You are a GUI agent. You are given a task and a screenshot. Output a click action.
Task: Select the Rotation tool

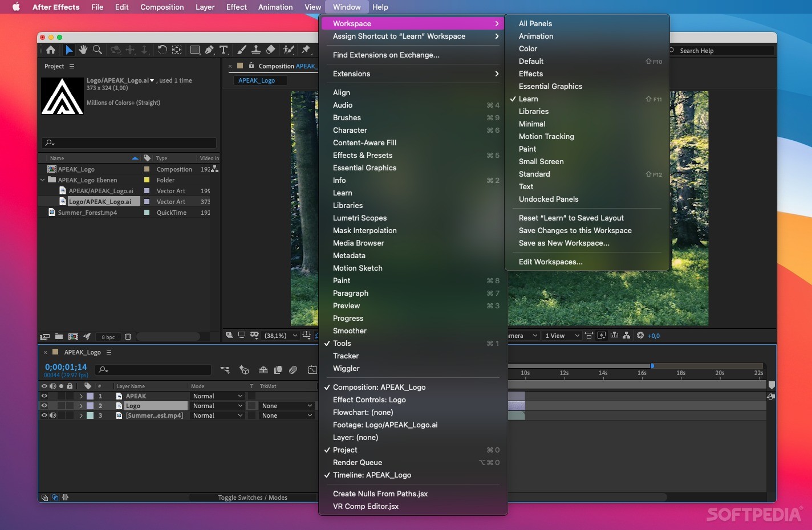(162, 50)
